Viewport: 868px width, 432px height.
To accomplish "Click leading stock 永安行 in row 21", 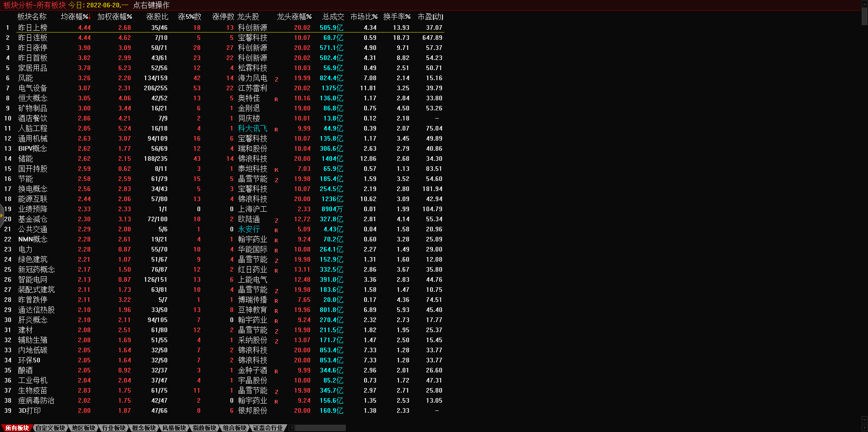I will [x=249, y=230].
